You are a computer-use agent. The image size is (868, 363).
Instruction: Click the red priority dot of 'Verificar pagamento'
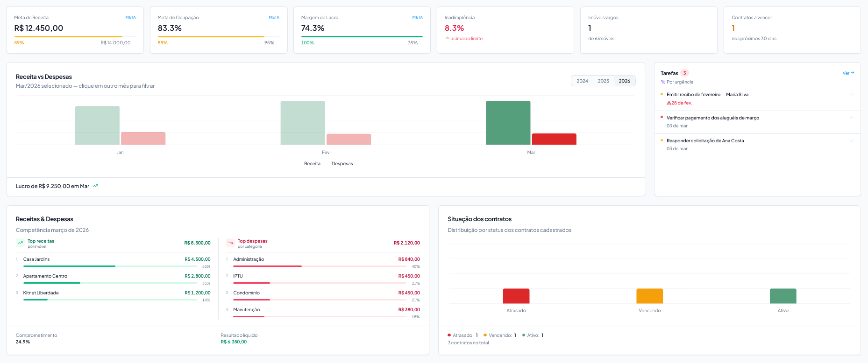point(662,117)
